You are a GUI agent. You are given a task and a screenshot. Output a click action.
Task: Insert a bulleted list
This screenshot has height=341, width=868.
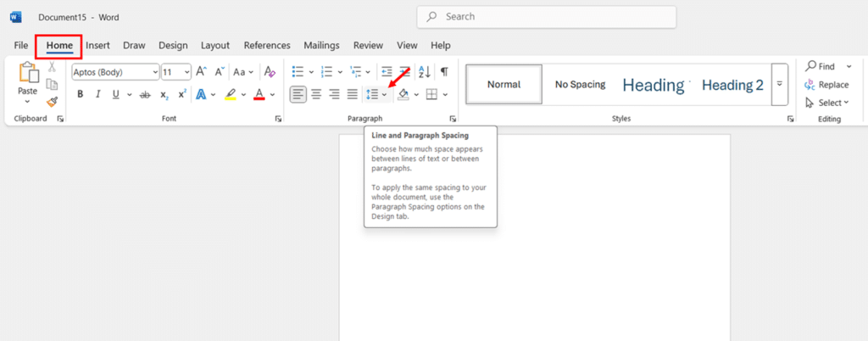tap(298, 72)
